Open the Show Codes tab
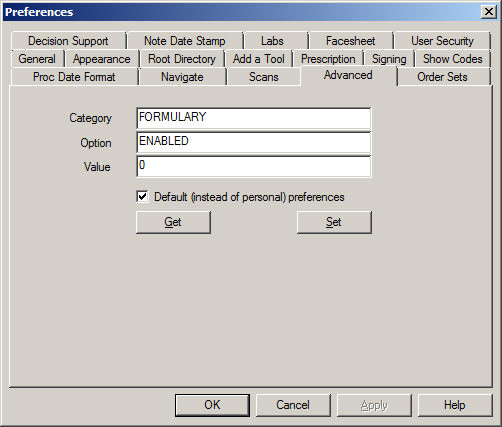 pos(452,59)
